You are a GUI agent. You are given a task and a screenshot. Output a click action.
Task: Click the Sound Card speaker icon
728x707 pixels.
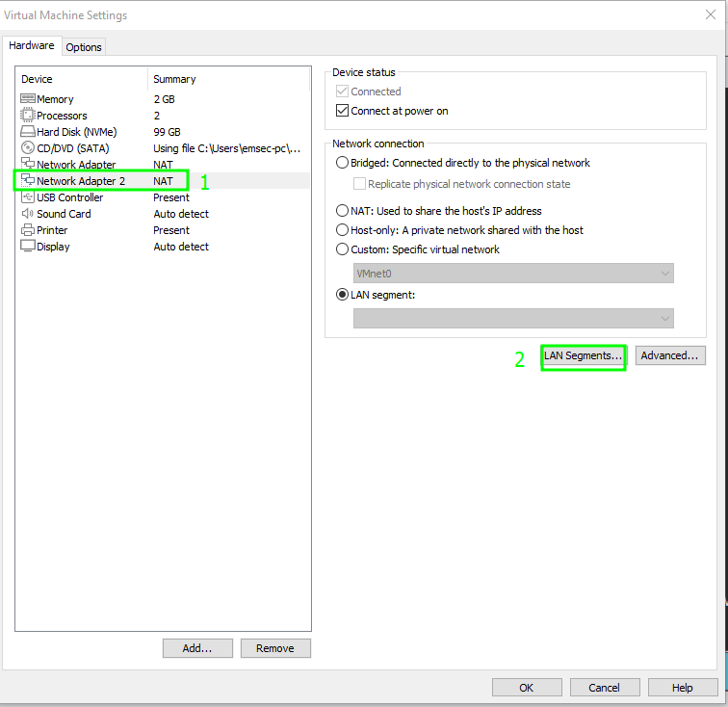point(28,214)
